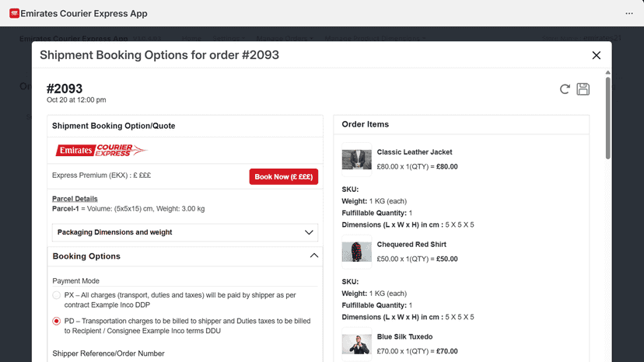The image size is (644, 362).
Task: Click the Express Premium (EKX) quote text
Action: click(x=101, y=176)
